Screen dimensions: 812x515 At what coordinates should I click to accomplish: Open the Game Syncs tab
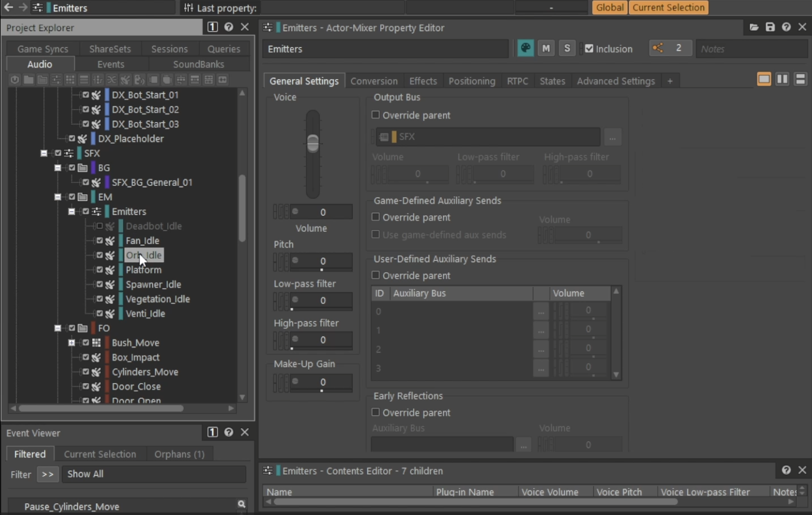click(x=43, y=49)
